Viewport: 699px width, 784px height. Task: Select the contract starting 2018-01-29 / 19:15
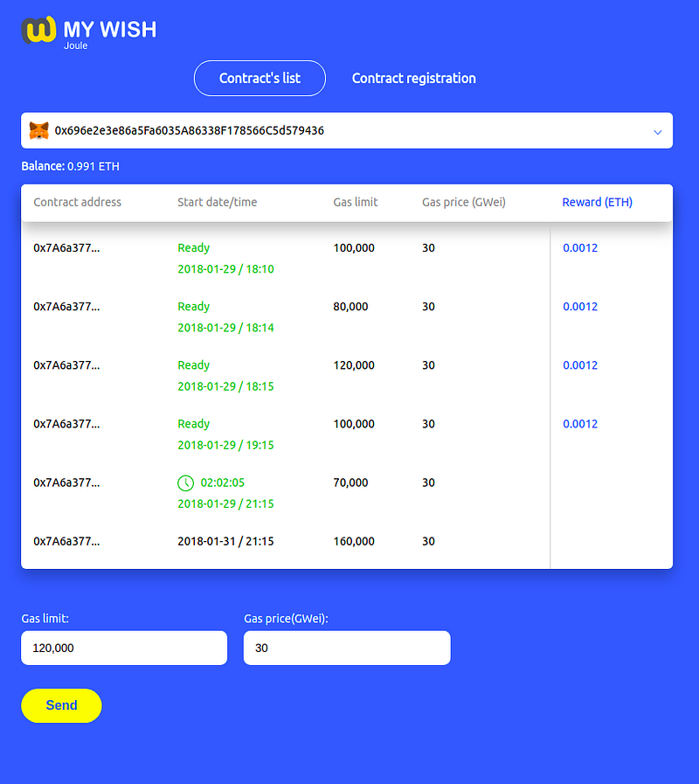pos(347,434)
